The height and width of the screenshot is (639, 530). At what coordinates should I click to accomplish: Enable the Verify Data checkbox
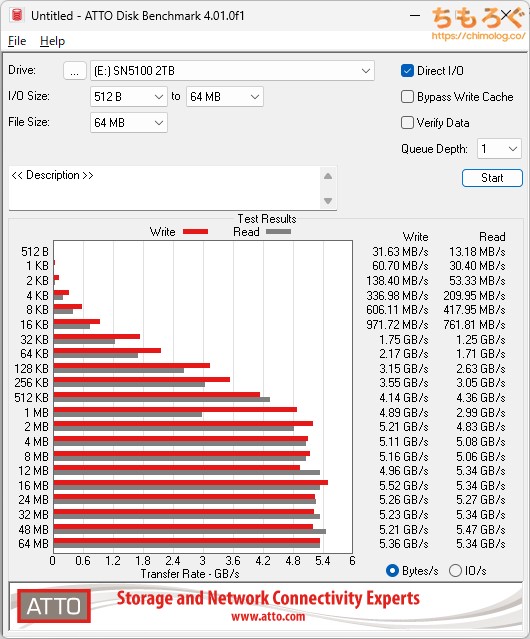(407, 123)
